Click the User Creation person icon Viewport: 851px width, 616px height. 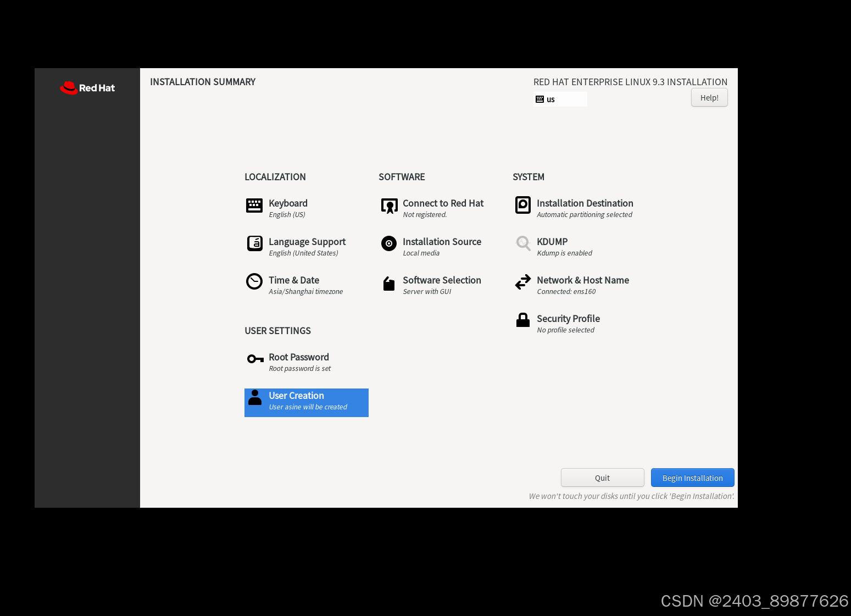[x=255, y=397]
